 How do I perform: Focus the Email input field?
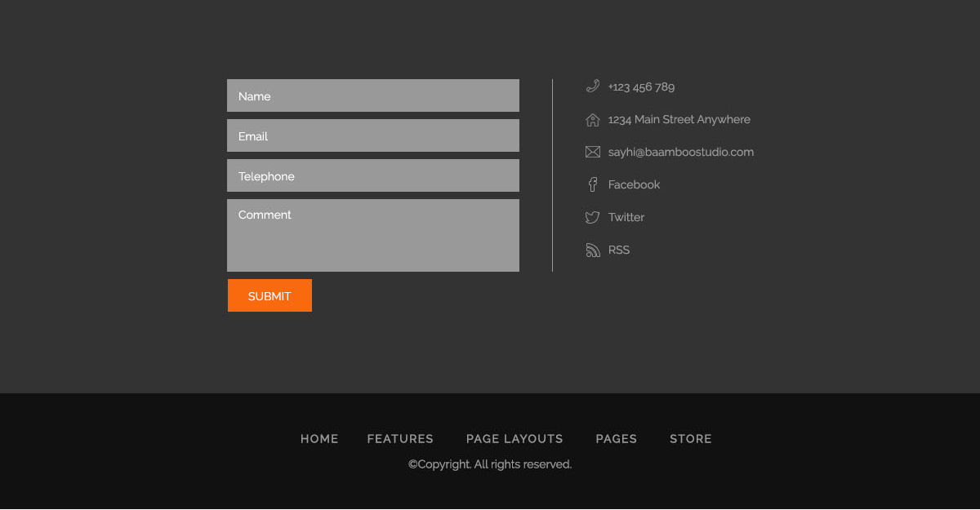click(373, 135)
